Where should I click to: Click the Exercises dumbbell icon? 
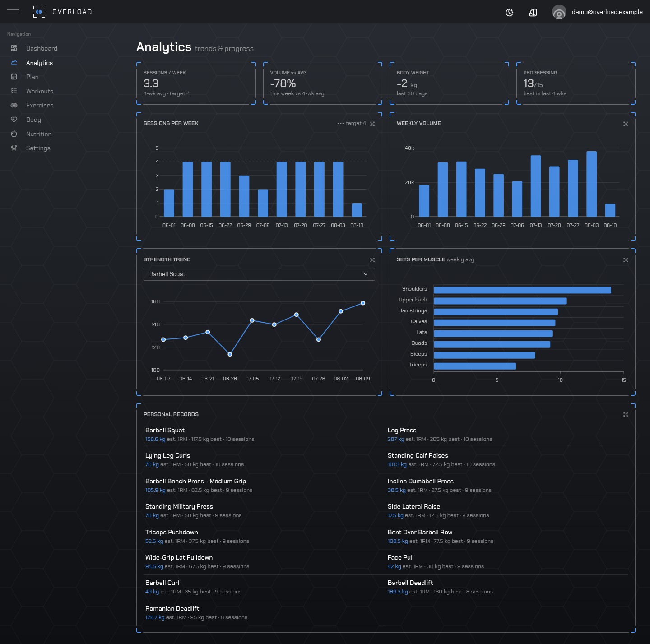[x=14, y=105]
